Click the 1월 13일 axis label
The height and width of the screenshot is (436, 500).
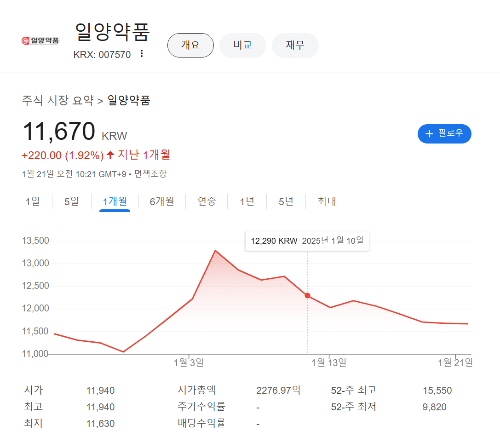(329, 362)
